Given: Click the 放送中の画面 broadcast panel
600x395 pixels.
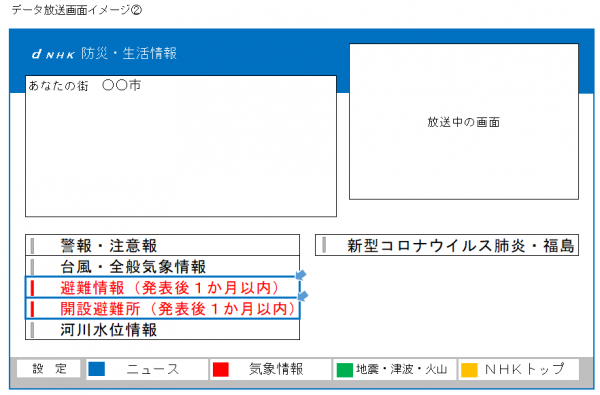Looking at the screenshot, I should 464,122.
